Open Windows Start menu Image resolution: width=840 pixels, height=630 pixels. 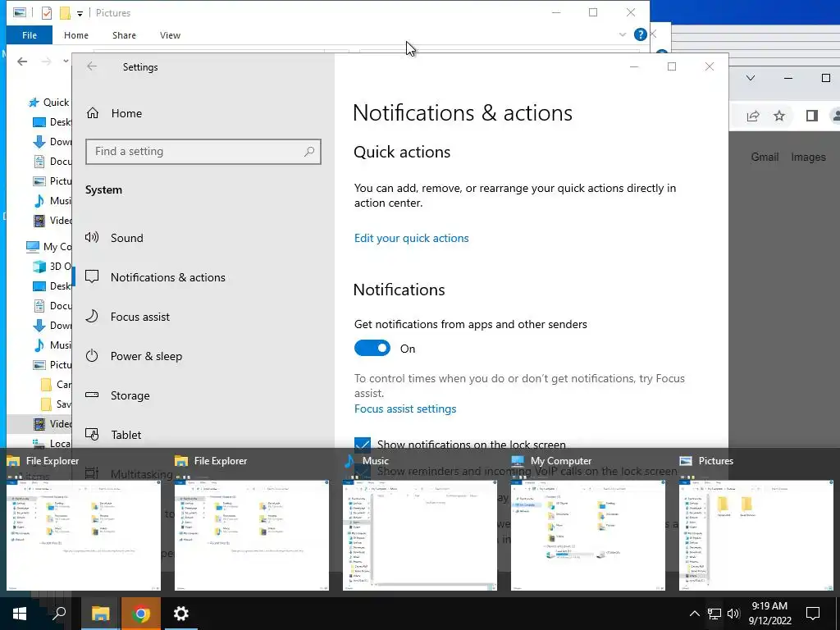(20, 614)
